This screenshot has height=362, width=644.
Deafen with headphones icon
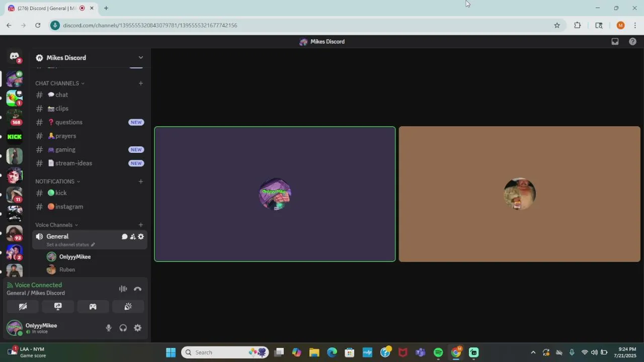pyautogui.click(x=123, y=328)
